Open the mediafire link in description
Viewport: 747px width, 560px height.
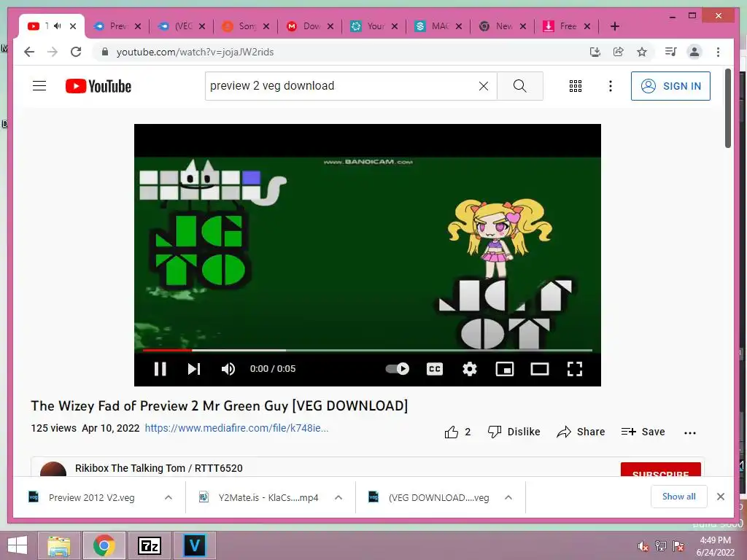[x=236, y=428]
